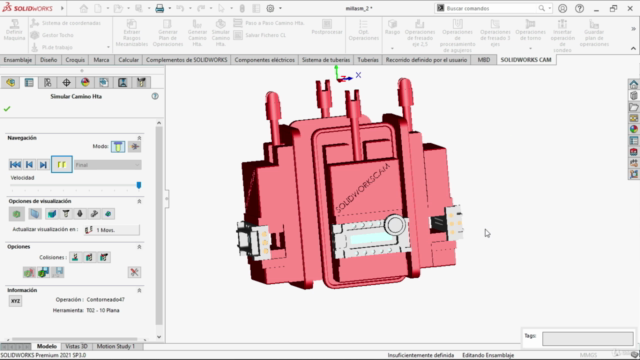Open the DisplayManager color sphere tab

[85, 82]
